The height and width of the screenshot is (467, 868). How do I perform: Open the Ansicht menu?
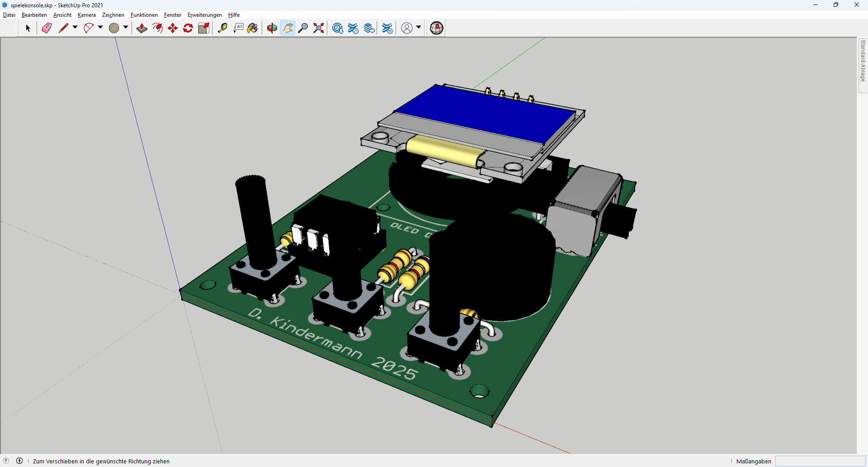pos(62,15)
